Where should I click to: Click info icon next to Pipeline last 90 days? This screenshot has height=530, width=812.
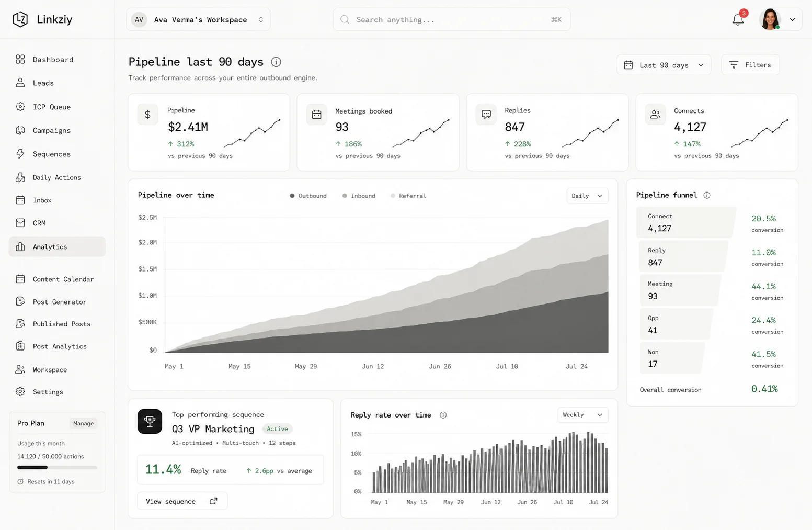[x=276, y=62]
